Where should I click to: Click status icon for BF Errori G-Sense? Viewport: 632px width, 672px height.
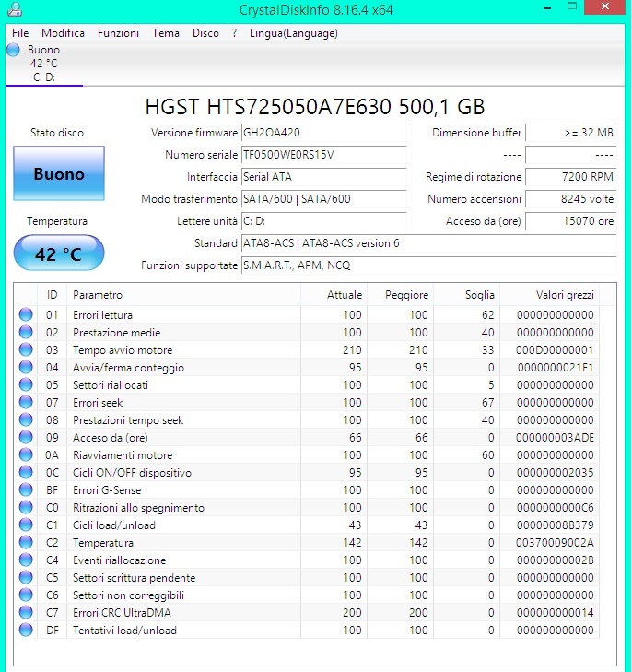[x=26, y=489]
